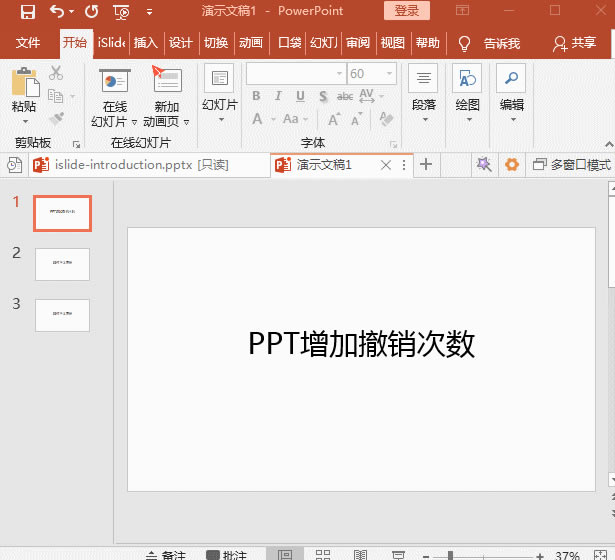The height and width of the screenshot is (560, 615).
Task: Select slide 2 thumbnail
Action: coord(62,264)
